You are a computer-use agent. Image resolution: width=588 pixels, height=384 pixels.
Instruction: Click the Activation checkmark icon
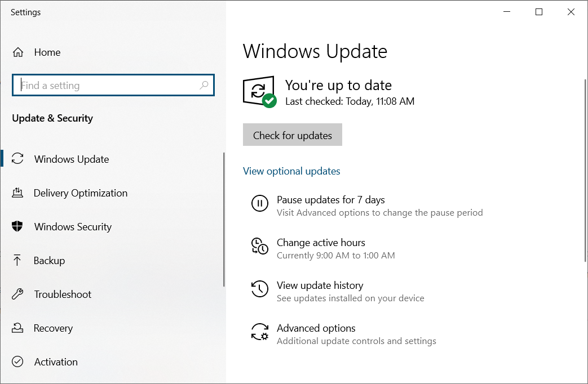pyautogui.click(x=18, y=361)
